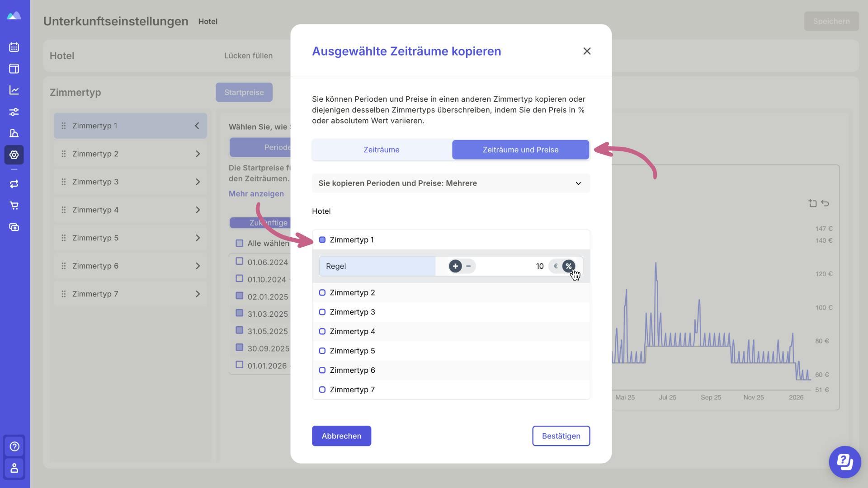
Task: Click the reset icon above the chart
Action: [812, 203]
